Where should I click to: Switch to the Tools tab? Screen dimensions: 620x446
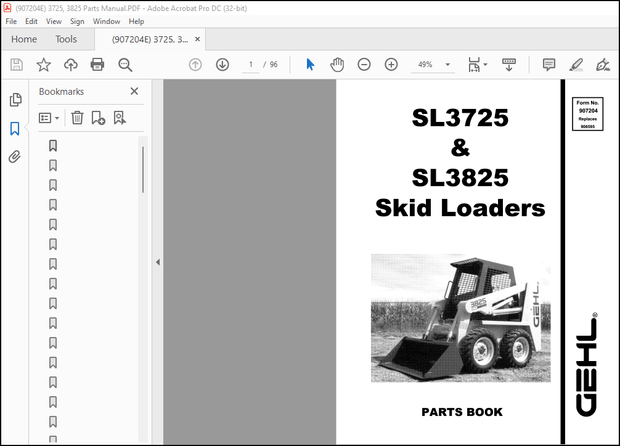point(66,39)
